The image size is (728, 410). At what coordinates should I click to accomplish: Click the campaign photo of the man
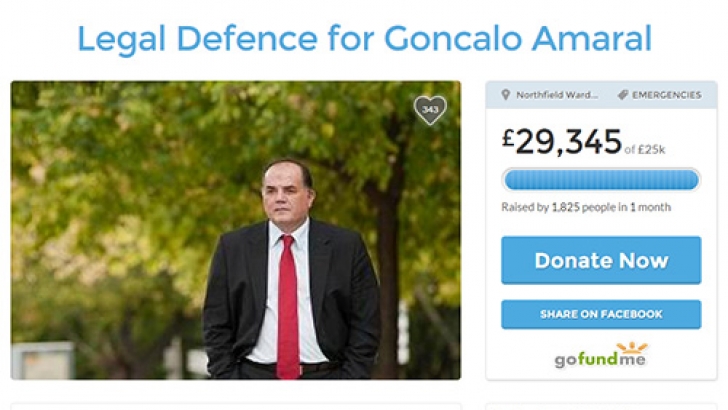pos(236,230)
